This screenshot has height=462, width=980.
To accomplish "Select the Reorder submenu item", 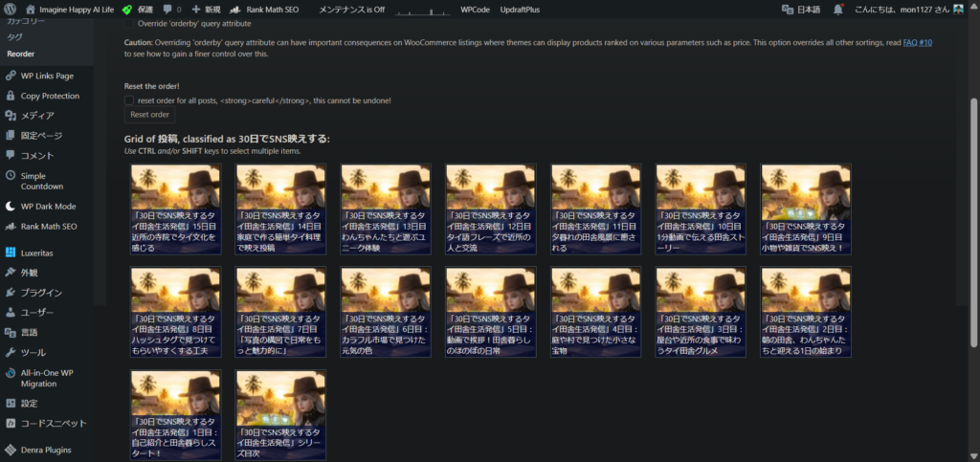I will (20, 54).
